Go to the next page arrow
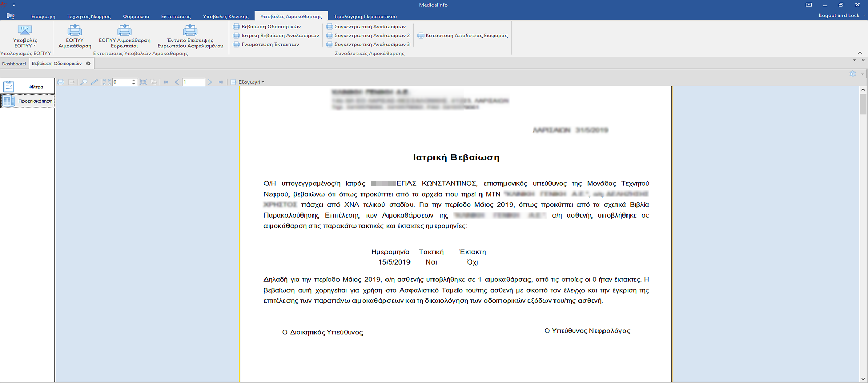The height and width of the screenshot is (383, 868). [x=210, y=82]
